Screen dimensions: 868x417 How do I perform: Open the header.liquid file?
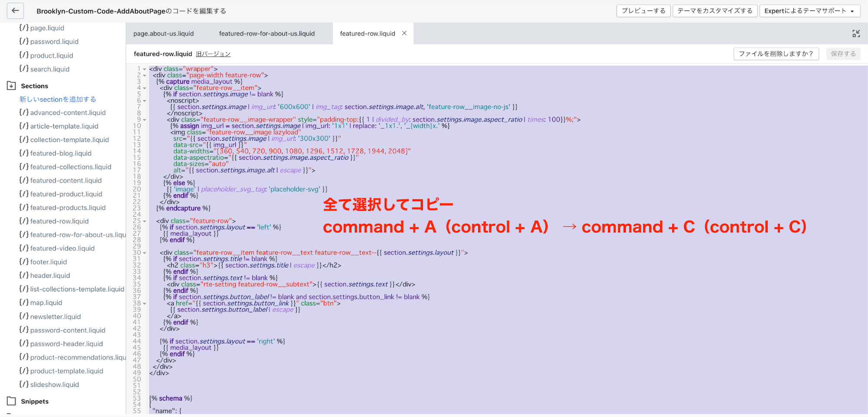coord(50,275)
